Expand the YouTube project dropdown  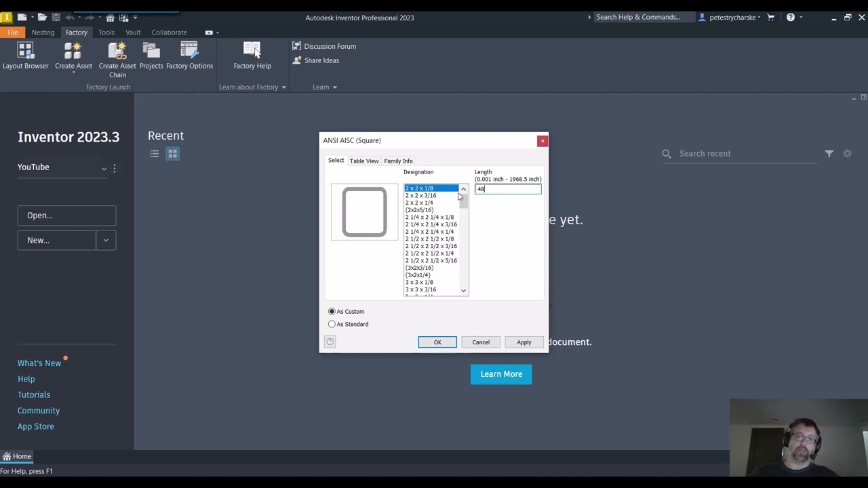coord(104,168)
